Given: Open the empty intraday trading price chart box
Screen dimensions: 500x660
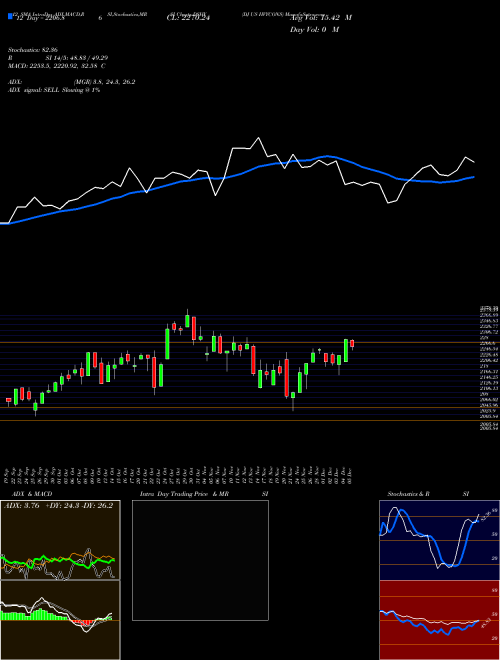Looking at the screenshot, I should tap(200, 560).
